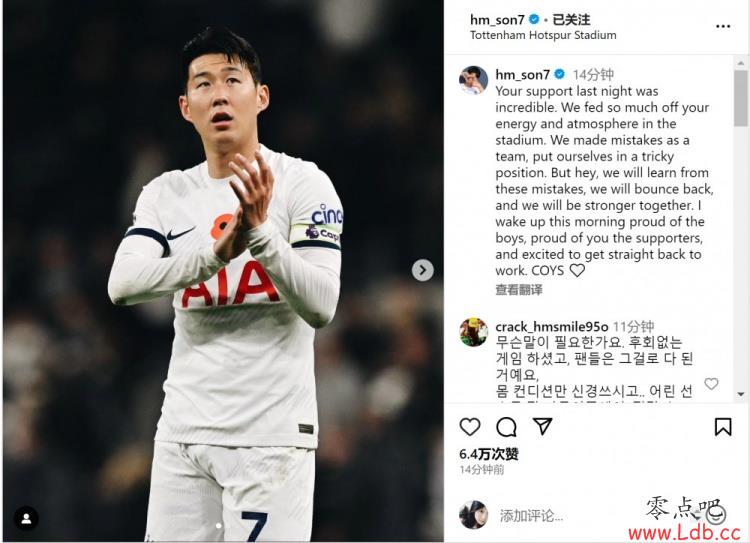The height and width of the screenshot is (543, 750).
Task: Open hm_son7 profile from header username
Action: [497, 20]
